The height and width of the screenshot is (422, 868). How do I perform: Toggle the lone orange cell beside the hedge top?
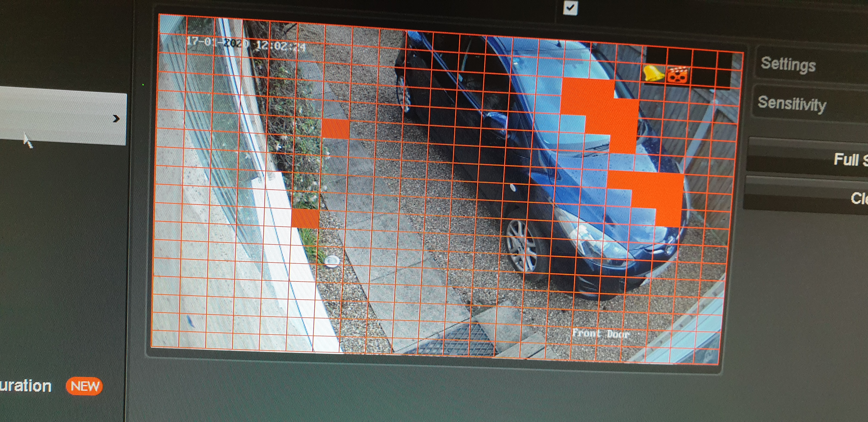[x=335, y=128]
